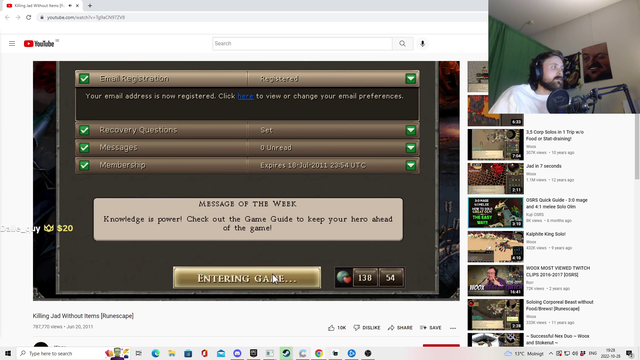
Task: Open the YouTube hamburger guide menu
Action: point(12,43)
